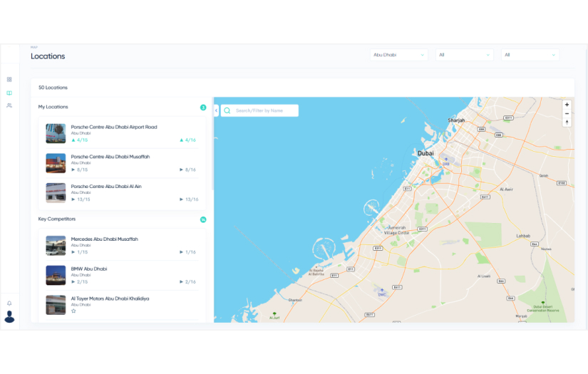Open the dashboard grid icon in sidebar
The width and height of the screenshot is (588, 374).
click(9, 80)
